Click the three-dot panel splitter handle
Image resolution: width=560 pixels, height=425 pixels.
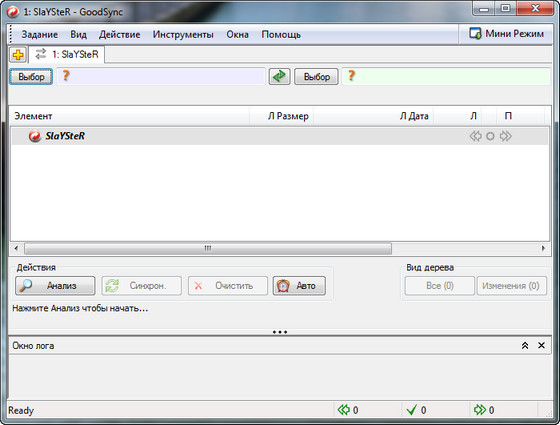coord(280,332)
